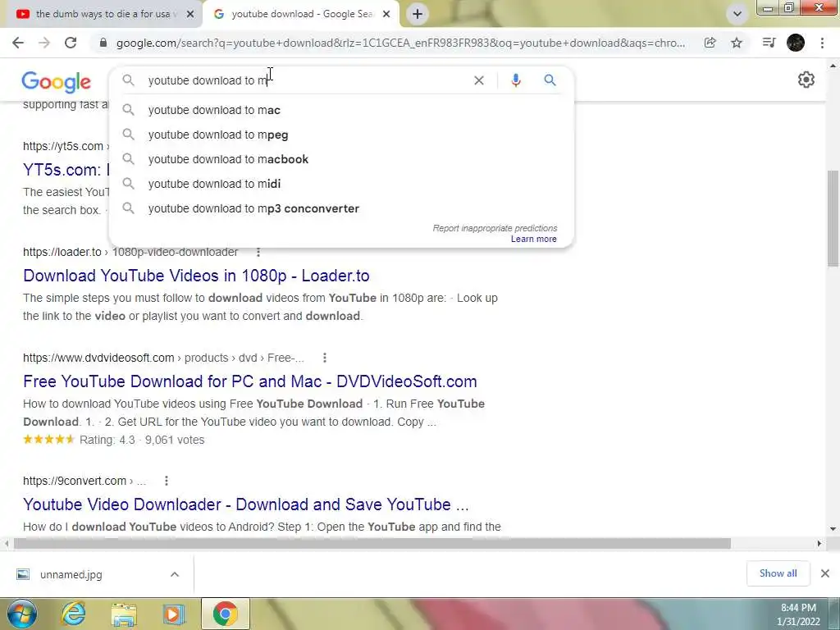The height and width of the screenshot is (630, 840).
Task: Open options for dvdvideosoft.com result
Action: (325, 358)
